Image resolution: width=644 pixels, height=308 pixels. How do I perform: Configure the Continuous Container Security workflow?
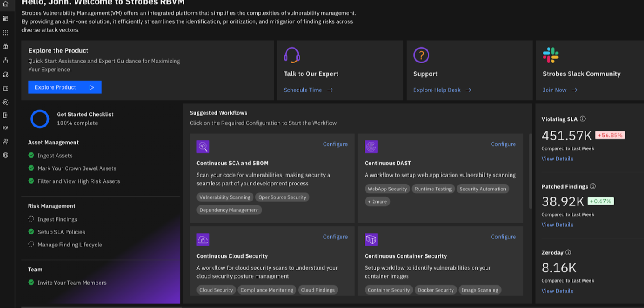pyautogui.click(x=503, y=237)
